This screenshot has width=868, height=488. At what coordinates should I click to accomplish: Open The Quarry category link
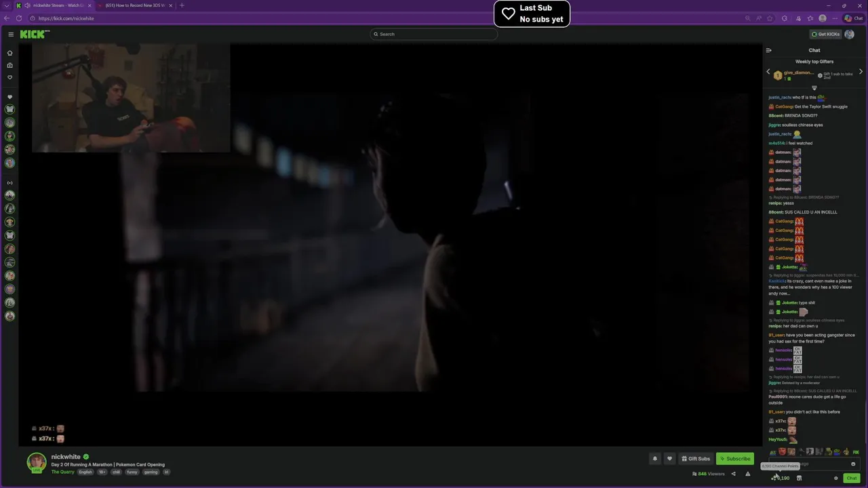pyautogui.click(x=62, y=472)
